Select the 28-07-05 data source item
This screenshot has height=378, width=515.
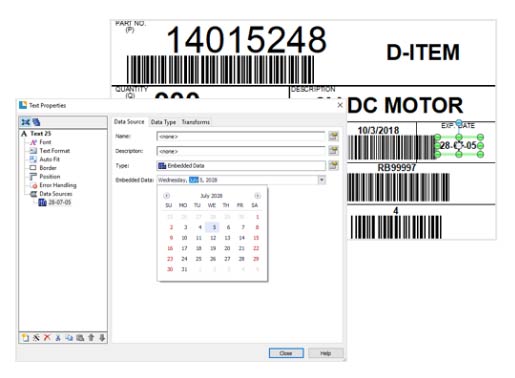pos(55,202)
